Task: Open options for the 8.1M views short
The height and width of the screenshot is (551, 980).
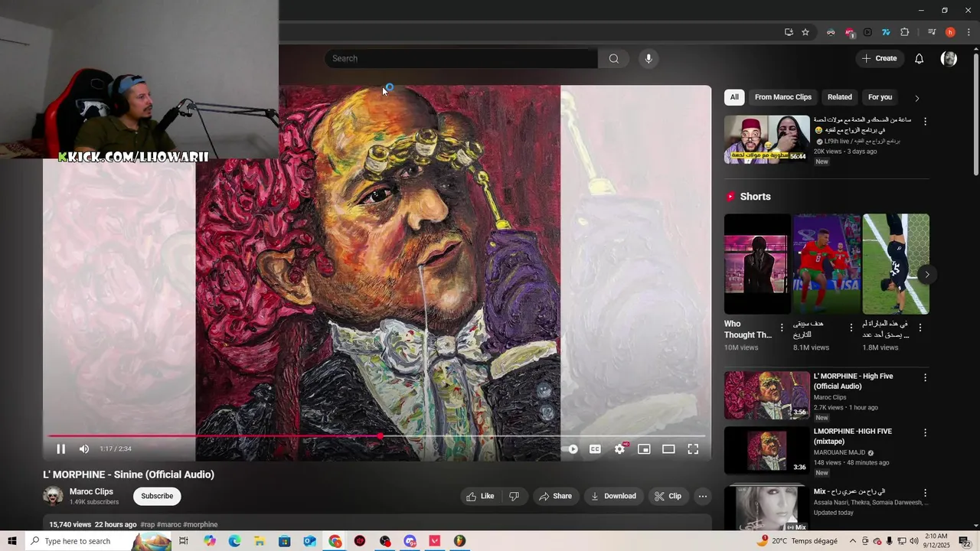Action: [x=851, y=328]
